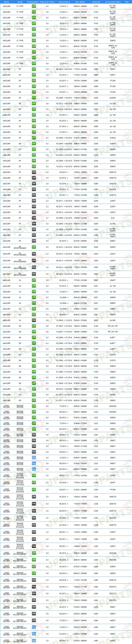The image size is (132, 644).
Task: Click the 09.2010 -> 07.2014 production years cell
Action: [64, 389]
